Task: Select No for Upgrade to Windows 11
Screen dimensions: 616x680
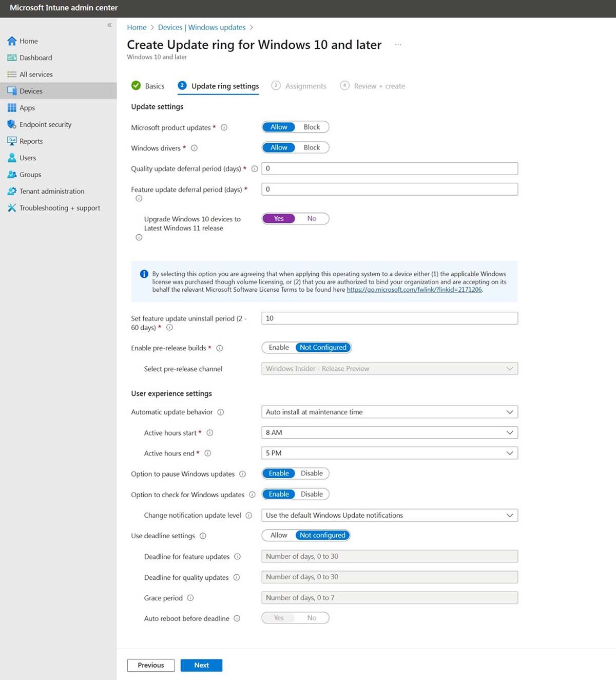Action: pyautogui.click(x=312, y=219)
